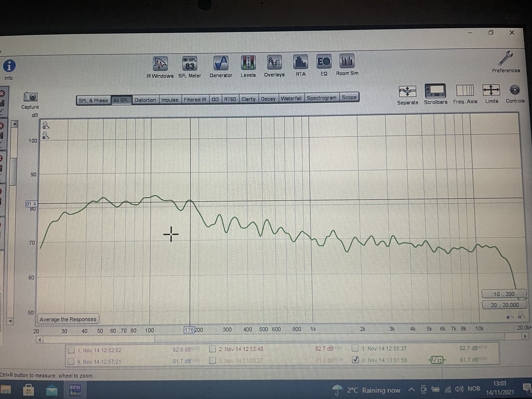This screenshot has width=532, height=399.
Task: Switch to the Clarity tab
Action: click(x=248, y=99)
